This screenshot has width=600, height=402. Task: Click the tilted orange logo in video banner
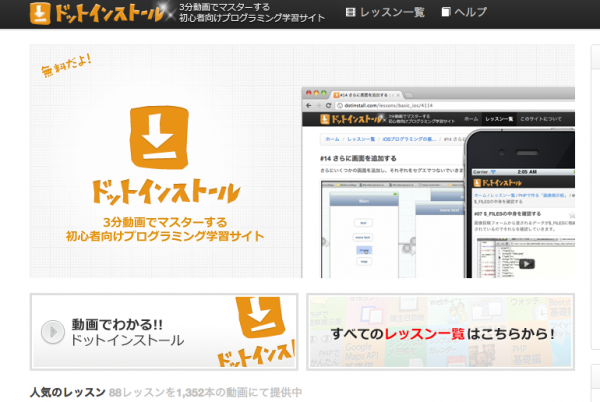coord(260,317)
